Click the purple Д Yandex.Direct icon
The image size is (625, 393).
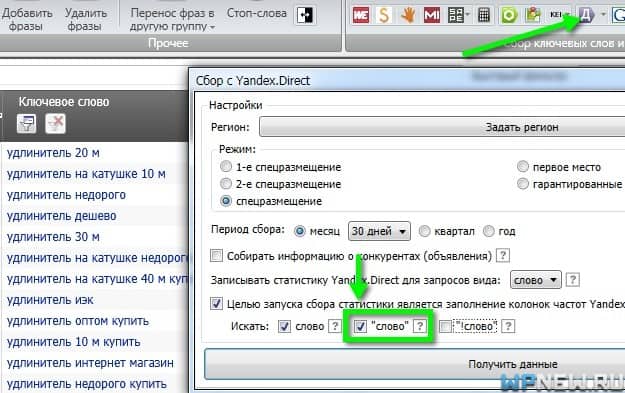coord(586,15)
